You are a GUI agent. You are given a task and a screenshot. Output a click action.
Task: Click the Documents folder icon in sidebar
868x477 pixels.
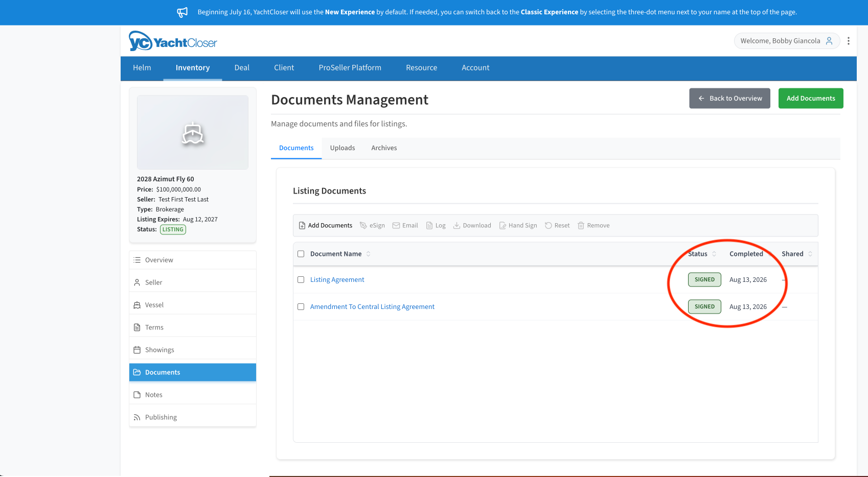tap(137, 372)
